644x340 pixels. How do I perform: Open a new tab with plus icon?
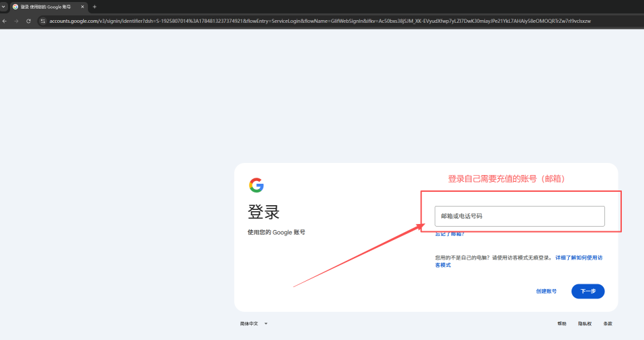[x=95, y=7]
